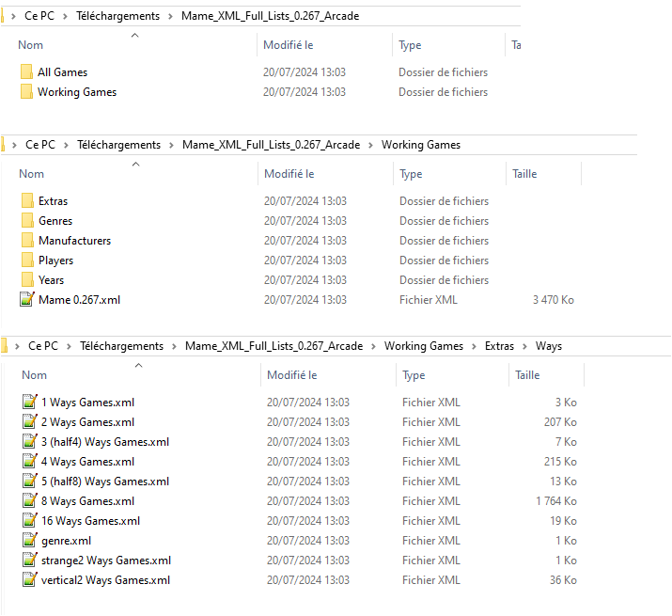The image size is (672, 616).
Task: Select the Extras folder icon
Action: tap(27, 201)
